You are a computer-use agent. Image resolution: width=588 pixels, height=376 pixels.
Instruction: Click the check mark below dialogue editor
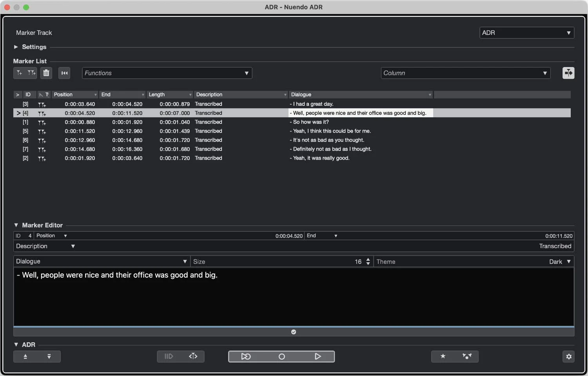click(x=294, y=332)
